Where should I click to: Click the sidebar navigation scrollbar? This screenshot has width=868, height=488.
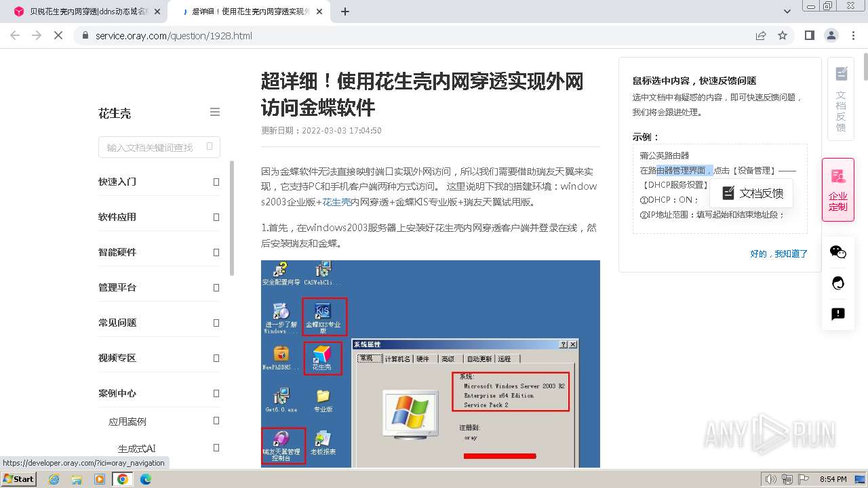pos(232,218)
